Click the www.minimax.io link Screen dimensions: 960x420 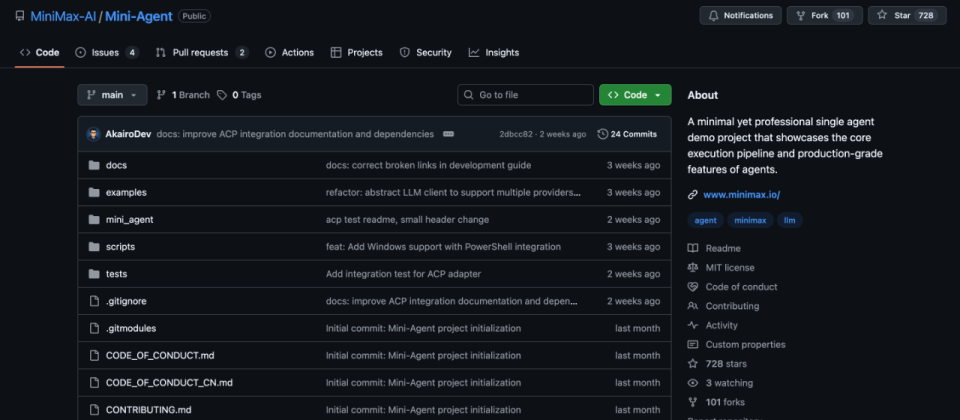point(740,195)
